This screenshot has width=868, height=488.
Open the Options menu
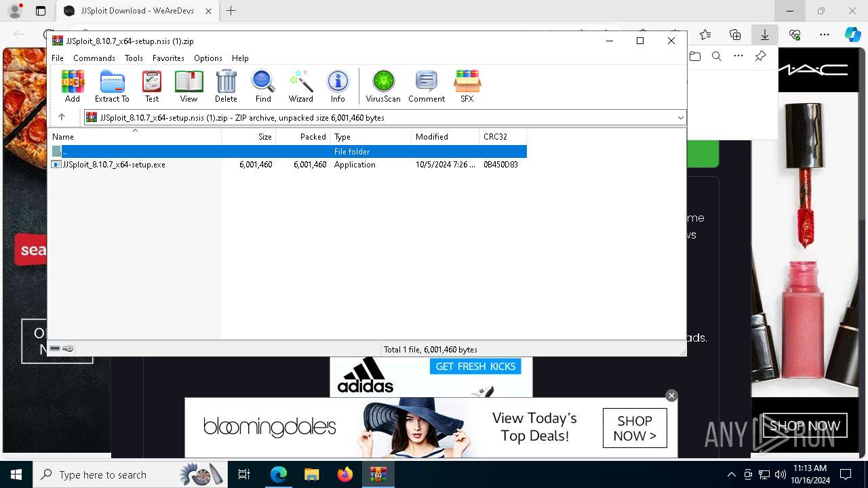(208, 58)
